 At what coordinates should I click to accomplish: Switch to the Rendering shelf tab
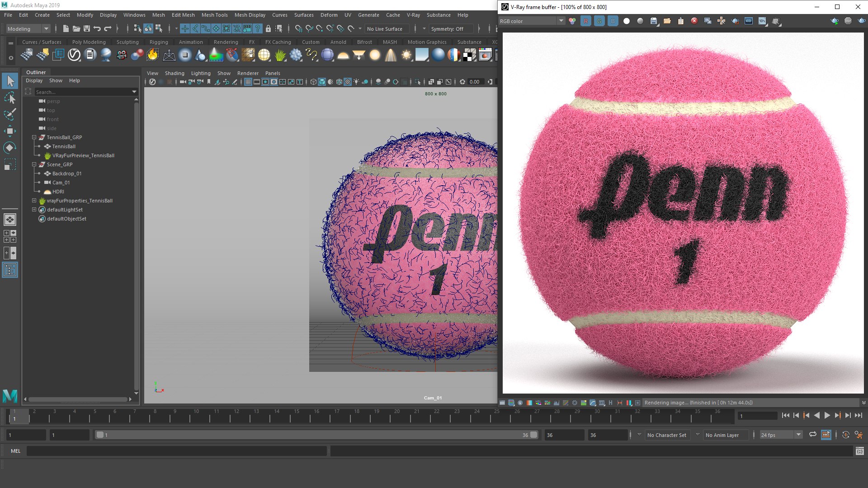226,42
